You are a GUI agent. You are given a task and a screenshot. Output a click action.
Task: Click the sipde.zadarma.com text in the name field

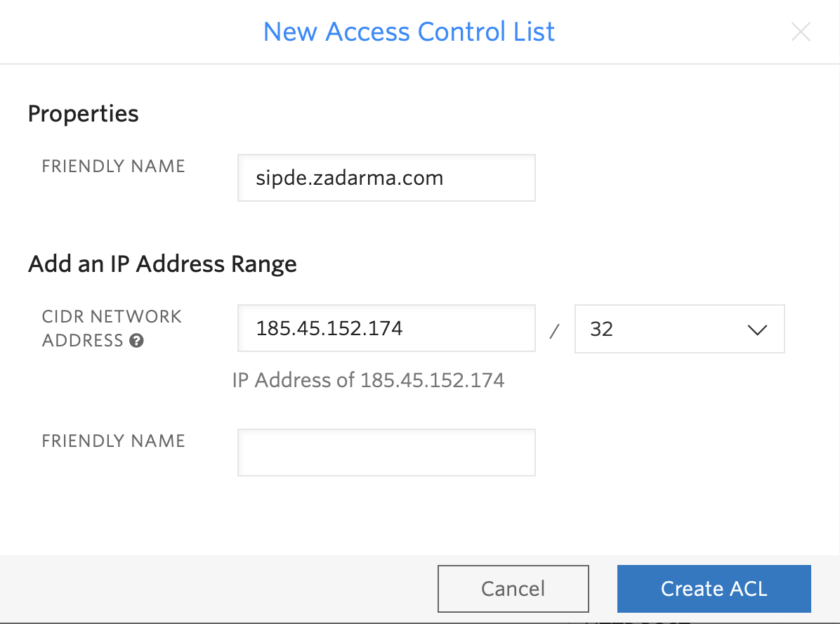pos(349,178)
